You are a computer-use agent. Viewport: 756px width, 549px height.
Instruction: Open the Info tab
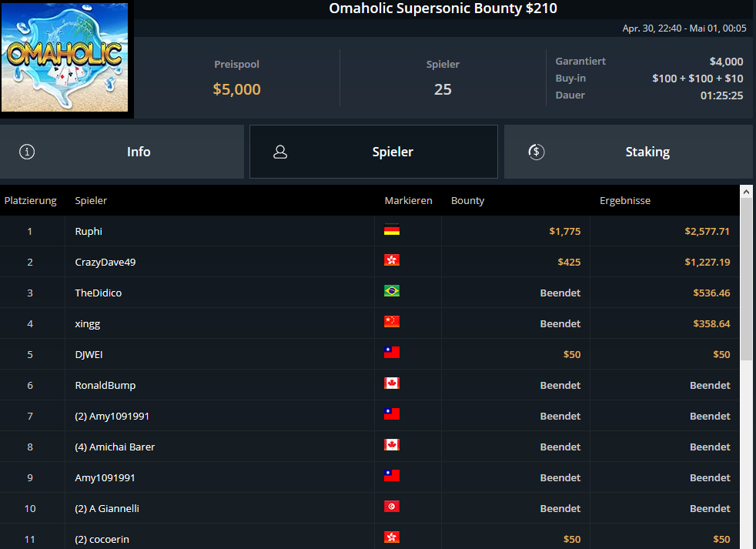tap(122, 152)
